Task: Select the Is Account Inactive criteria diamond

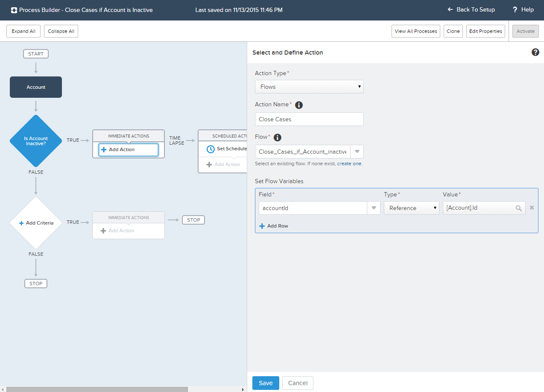Action: click(x=36, y=141)
